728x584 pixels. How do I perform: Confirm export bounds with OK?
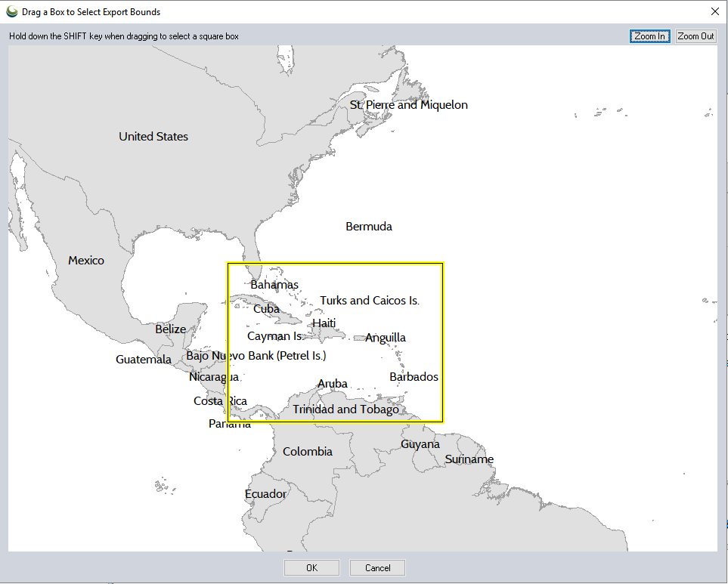[311, 568]
